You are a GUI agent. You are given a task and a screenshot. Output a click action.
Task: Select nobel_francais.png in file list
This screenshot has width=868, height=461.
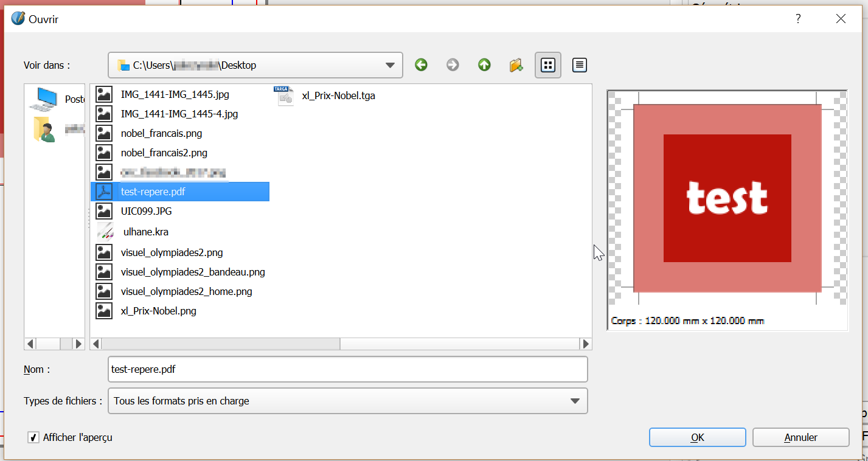[x=161, y=133]
